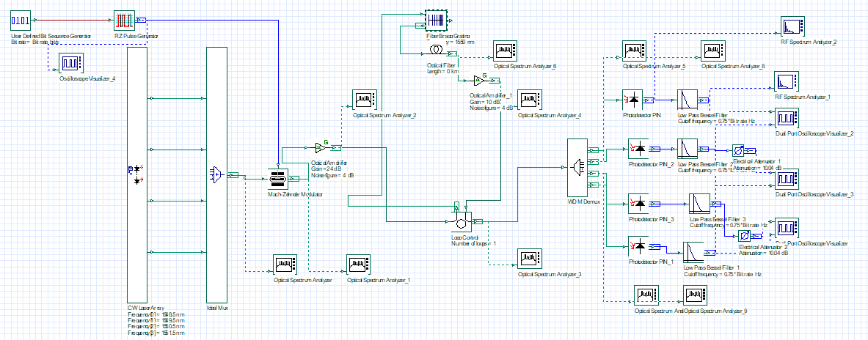Select the Mach-Zehnder Modulator icon
This screenshot has height=340, width=868.
[278, 178]
